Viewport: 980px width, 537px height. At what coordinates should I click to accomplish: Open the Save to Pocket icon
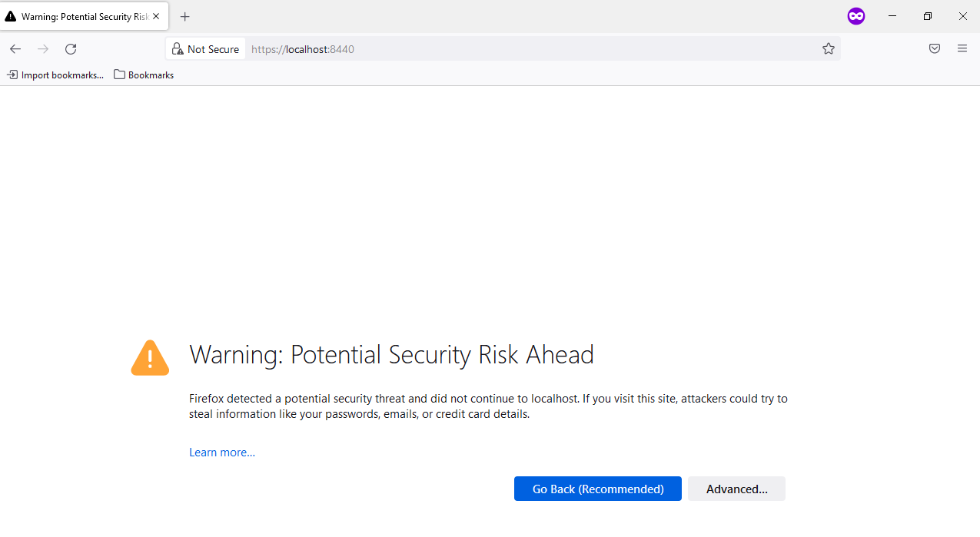(935, 49)
